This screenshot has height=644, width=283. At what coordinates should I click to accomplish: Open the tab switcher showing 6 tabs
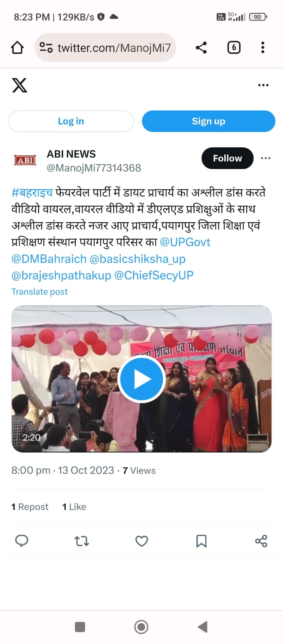tap(234, 47)
